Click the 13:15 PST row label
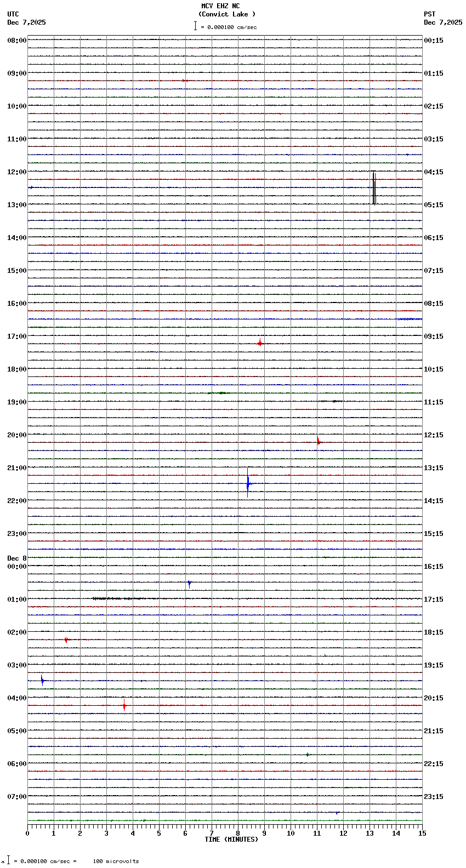 pyautogui.click(x=434, y=468)
